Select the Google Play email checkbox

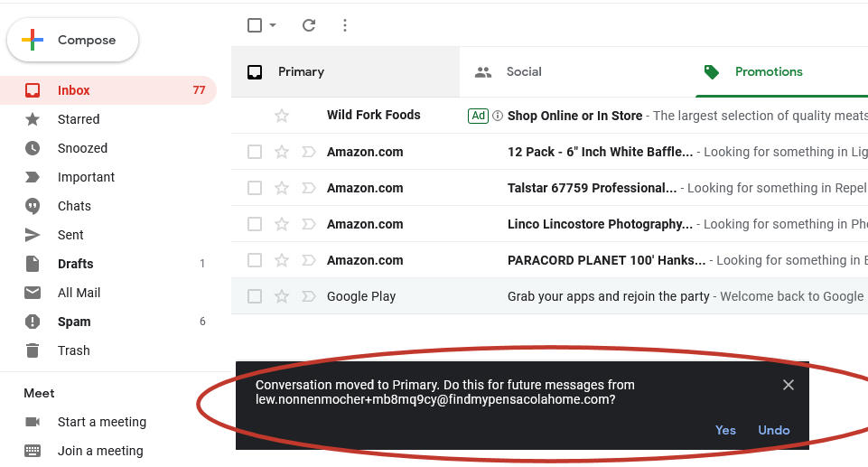[x=255, y=296]
